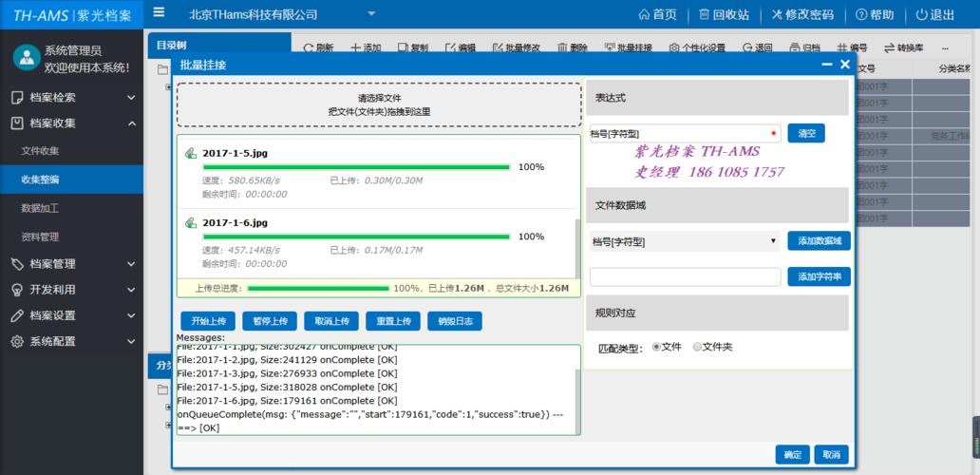The image size is (980, 475).
Task: Open the 档号[字符型] data field dropdown
Action: click(685, 240)
